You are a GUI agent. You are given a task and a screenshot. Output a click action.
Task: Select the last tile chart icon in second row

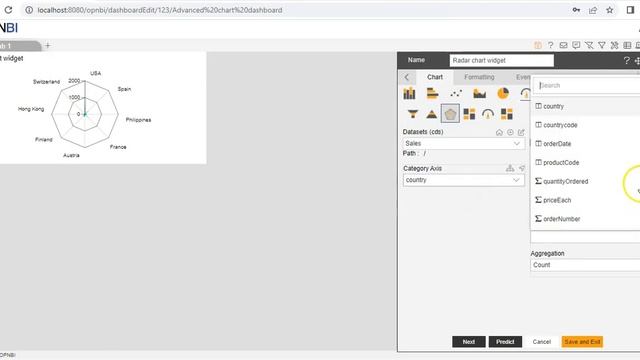507,114
